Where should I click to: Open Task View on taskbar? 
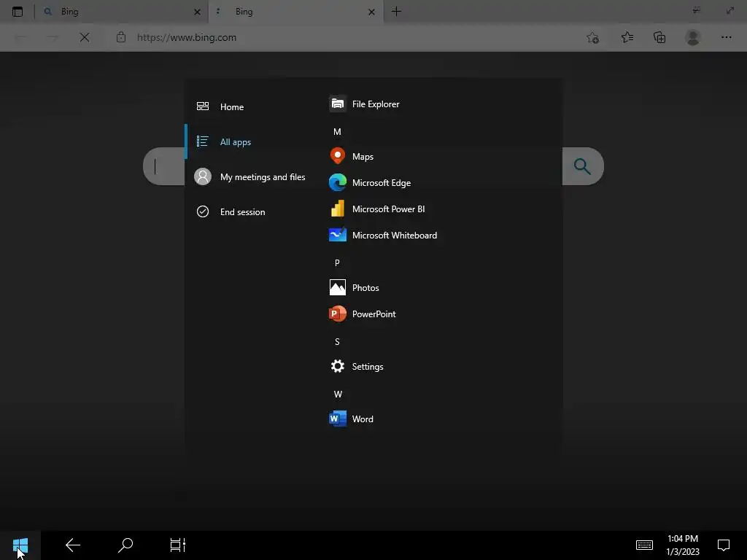coord(178,545)
